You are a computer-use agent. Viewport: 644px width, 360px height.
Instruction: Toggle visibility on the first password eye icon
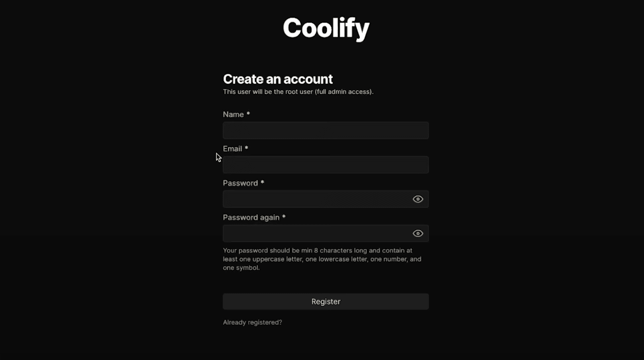418,199
